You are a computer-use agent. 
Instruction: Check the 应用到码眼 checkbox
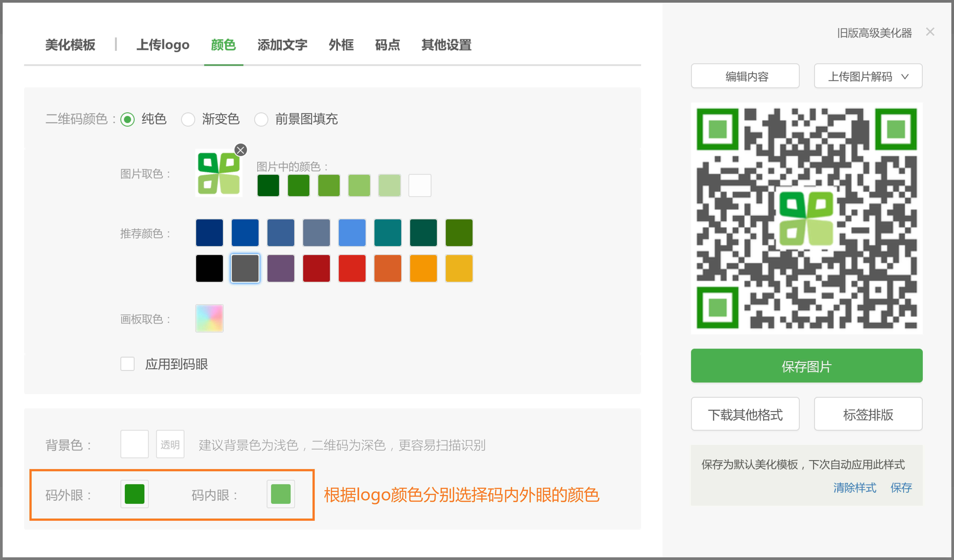[128, 364]
